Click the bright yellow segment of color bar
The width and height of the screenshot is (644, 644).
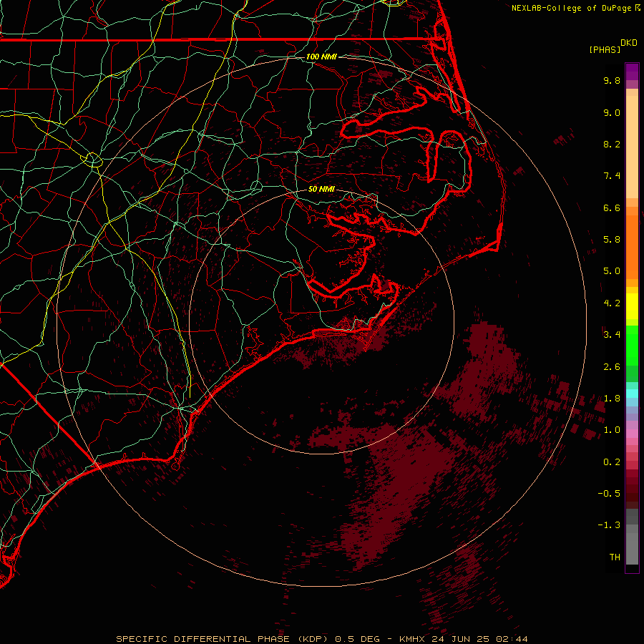click(x=632, y=306)
